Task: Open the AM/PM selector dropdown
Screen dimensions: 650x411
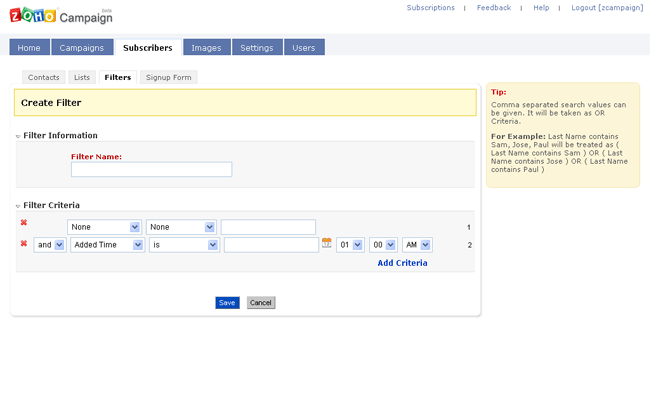Action: click(416, 245)
